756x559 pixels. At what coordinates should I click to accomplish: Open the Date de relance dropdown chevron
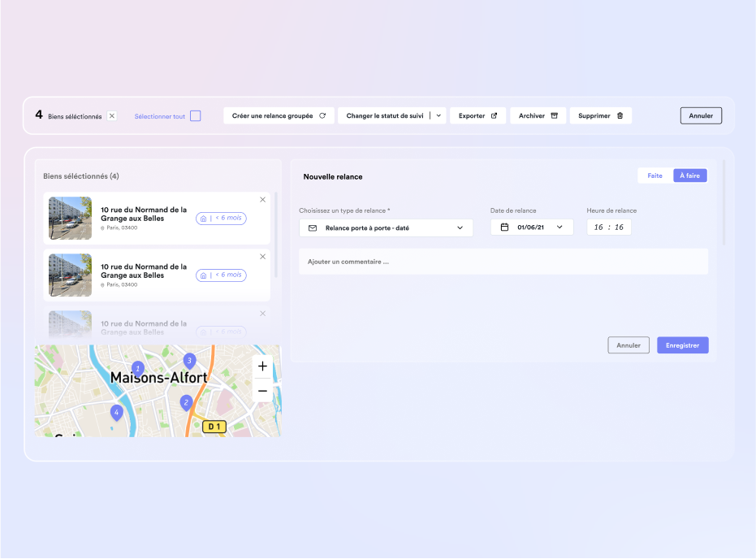tap(559, 227)
